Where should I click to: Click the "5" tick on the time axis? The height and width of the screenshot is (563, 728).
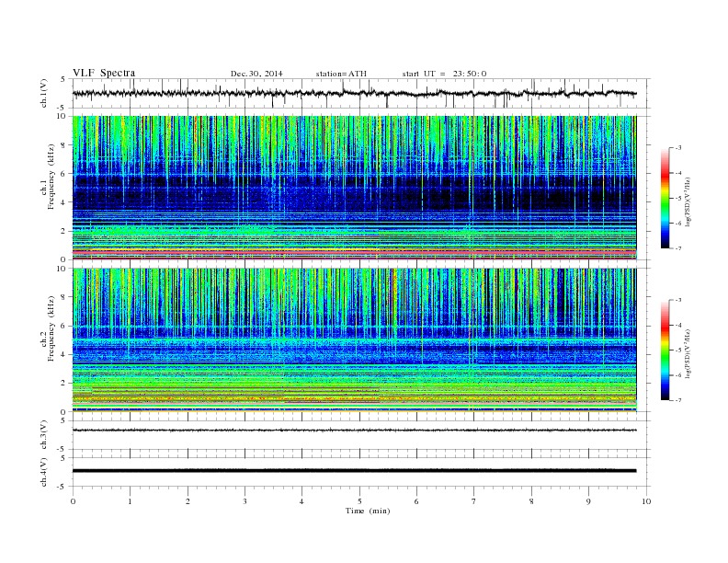click(x=359, y=501)
